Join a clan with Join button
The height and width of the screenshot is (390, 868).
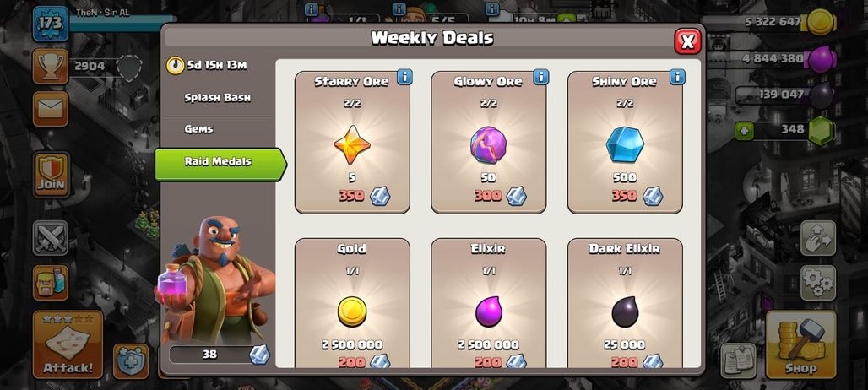(51, 175)
